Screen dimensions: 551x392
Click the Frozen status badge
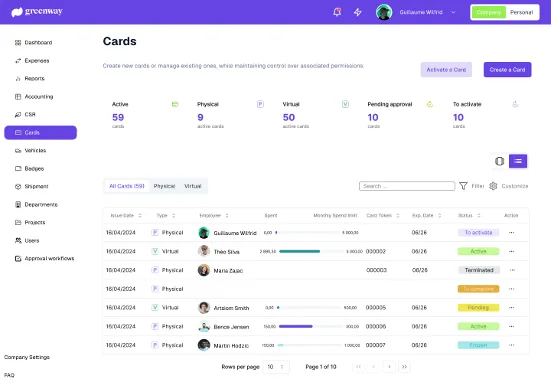[x=478, y=345]
